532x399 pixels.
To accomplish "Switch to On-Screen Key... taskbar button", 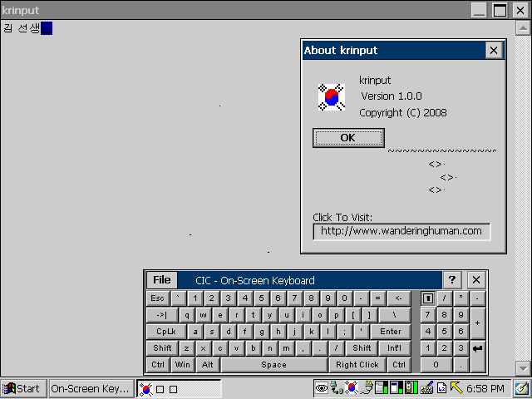I will [91, 388].
